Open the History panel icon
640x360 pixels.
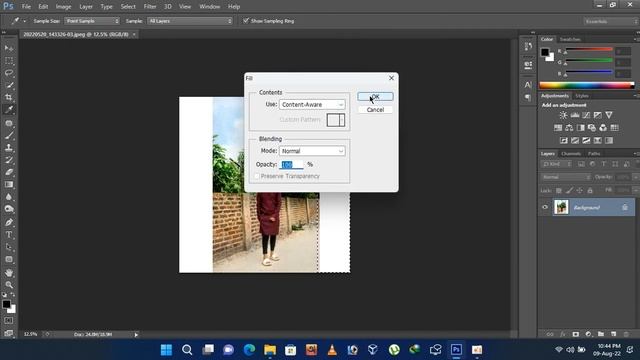(528, 47)
